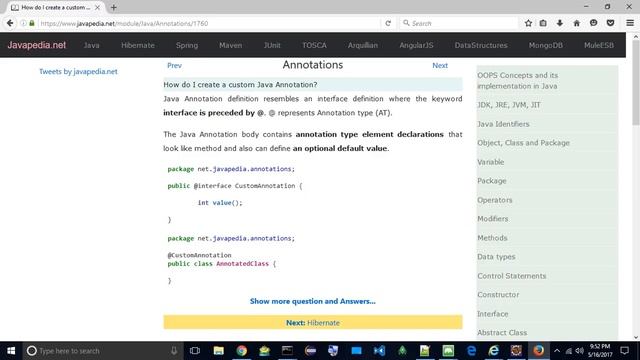Launch Google Chrome from the taskbar
The image size is (640, 360).
click(x=242, y=351)
